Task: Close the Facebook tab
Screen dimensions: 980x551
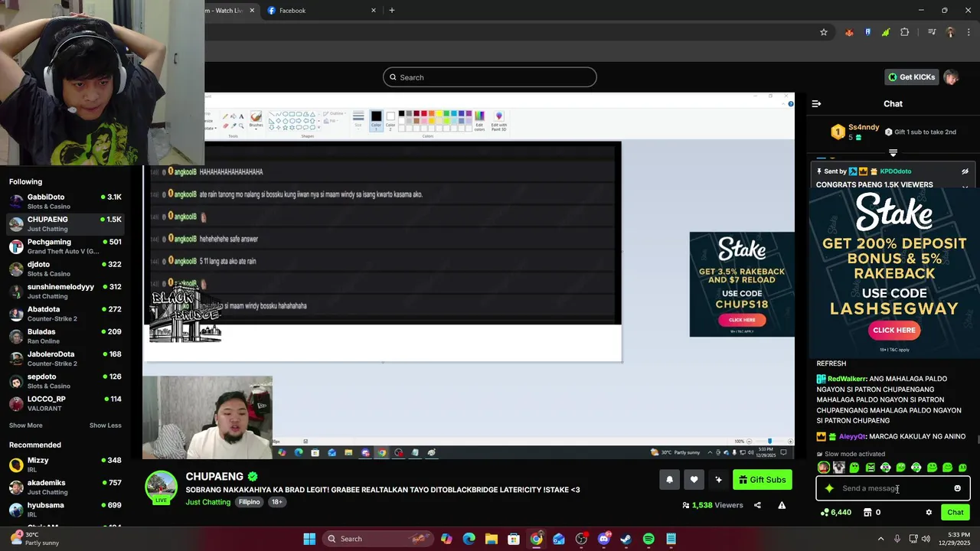Action: (x=374, y=11)
